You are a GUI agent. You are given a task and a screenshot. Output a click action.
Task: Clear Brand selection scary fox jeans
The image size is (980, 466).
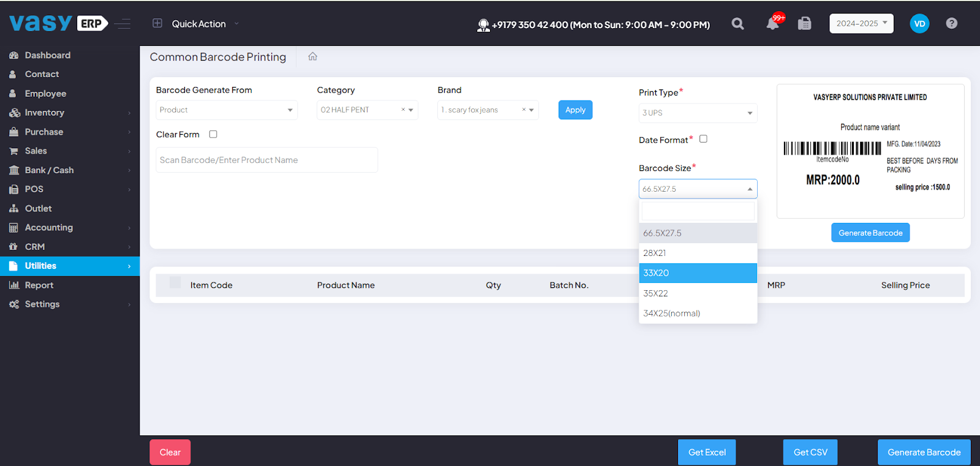(x=524, y=110)
